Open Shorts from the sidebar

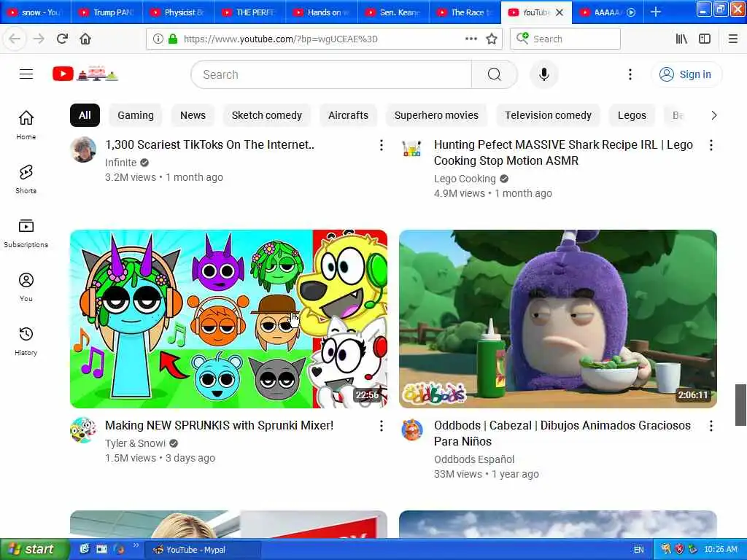pyautogui.click(x=26, y=179)
